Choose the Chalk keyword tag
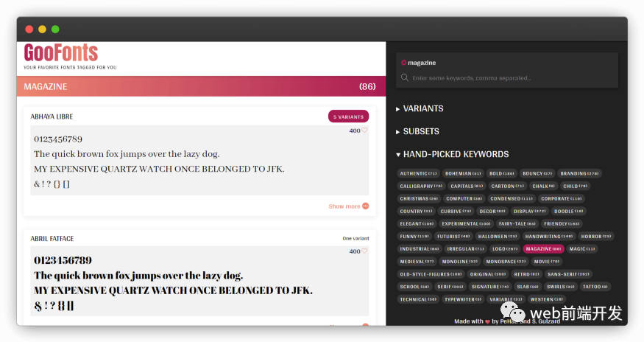The height and width of the screenshot is (342, 644). [543, 186]
